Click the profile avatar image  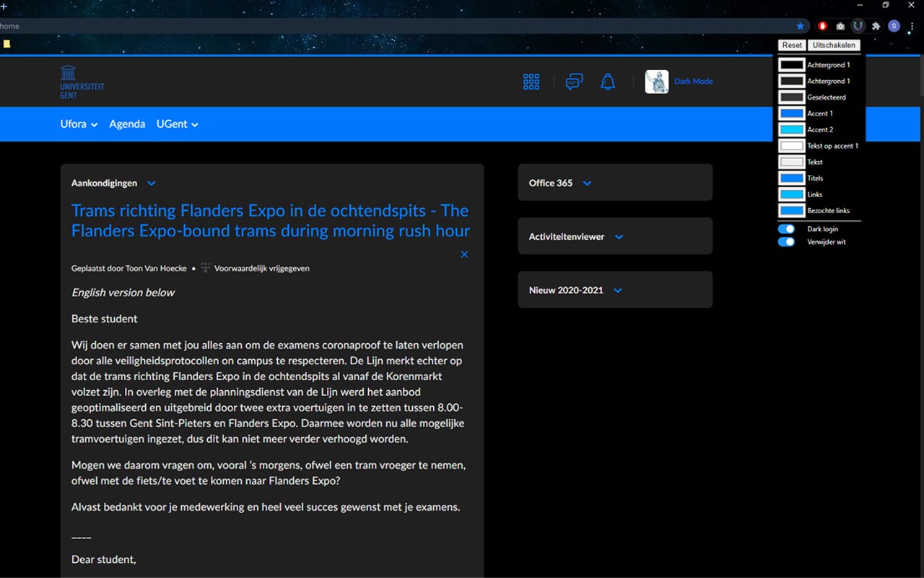point(656,82)
